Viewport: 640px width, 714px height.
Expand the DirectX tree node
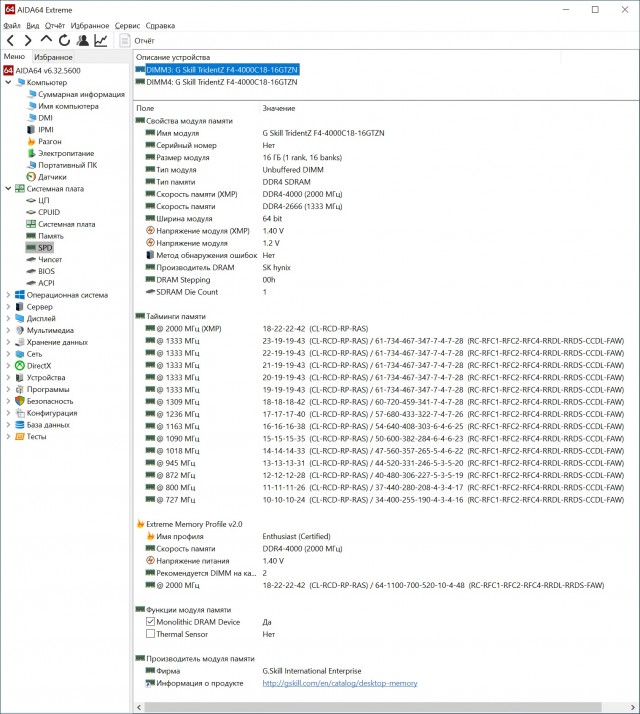coord(8,366)
